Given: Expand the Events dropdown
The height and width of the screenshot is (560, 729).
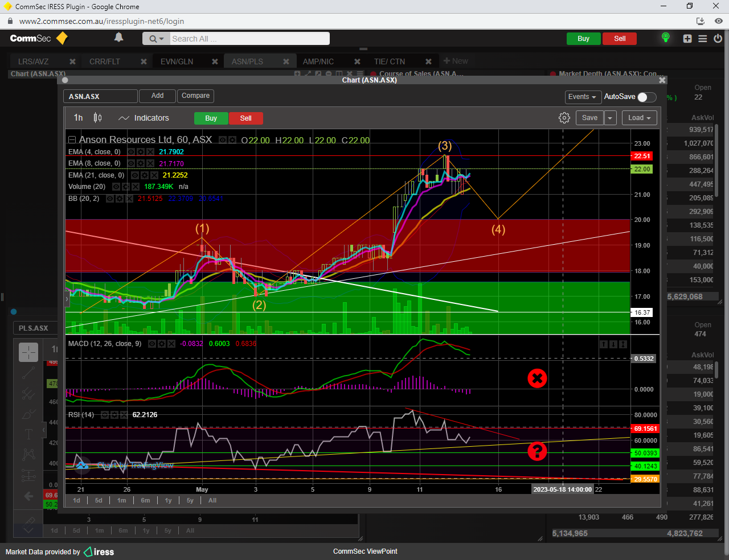Looking at the screenshot, I should [582, 97].
